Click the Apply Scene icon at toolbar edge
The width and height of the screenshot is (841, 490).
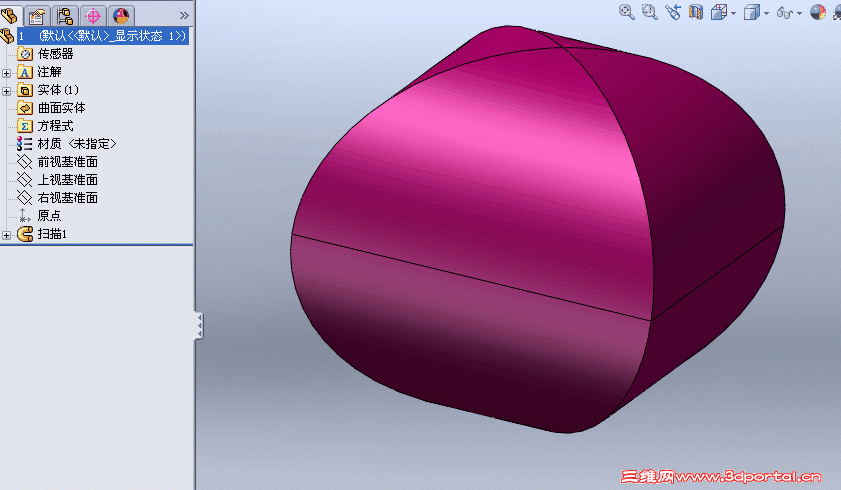point(837,12)
